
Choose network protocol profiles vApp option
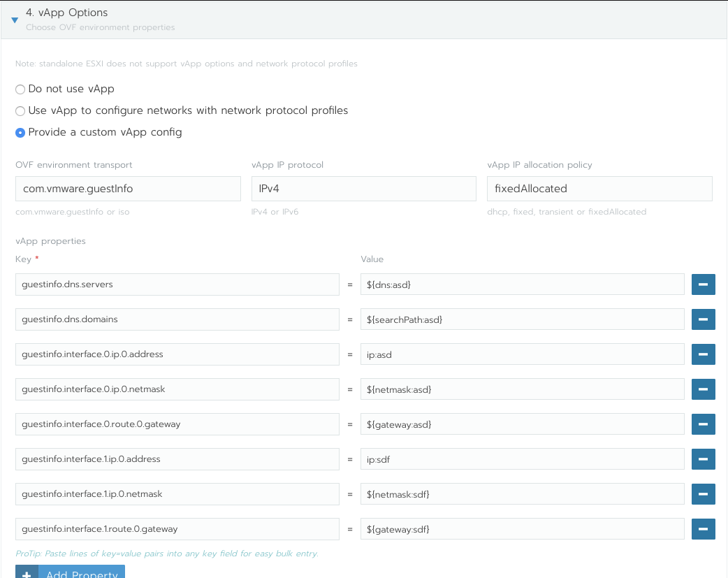point(20,110)
